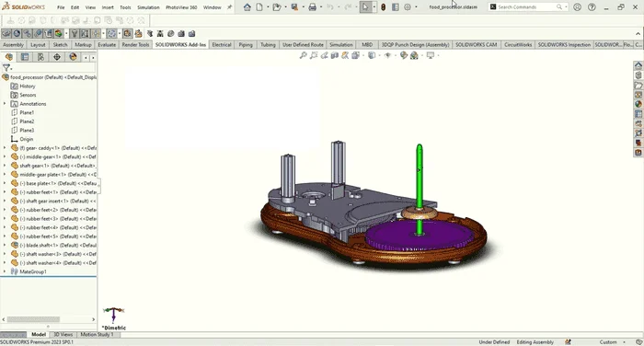Click the Print icon
This screenshot has width=644, height=346.
click(x=312, y=7)
